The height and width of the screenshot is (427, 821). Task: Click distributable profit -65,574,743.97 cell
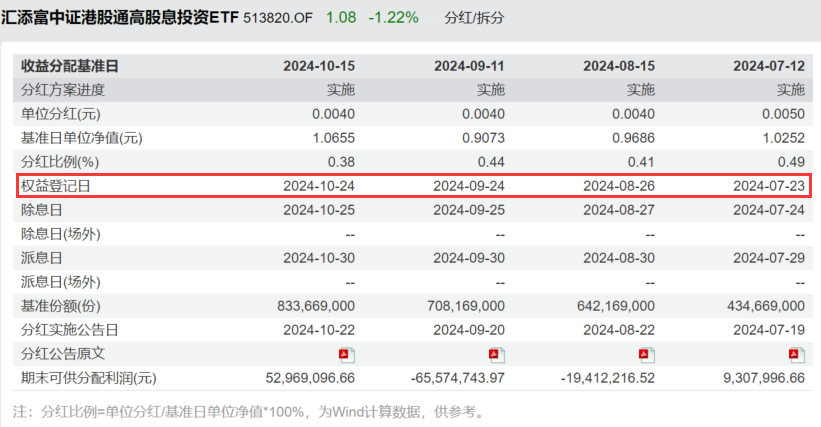pos(458,378)
